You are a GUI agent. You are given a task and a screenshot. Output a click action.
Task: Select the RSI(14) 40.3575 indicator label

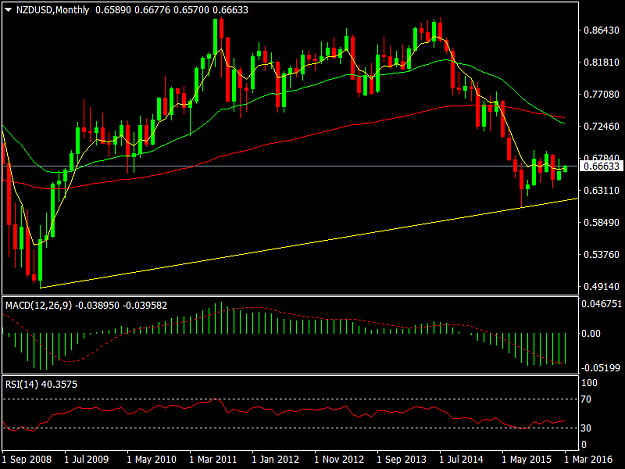[x=41, y=385]
